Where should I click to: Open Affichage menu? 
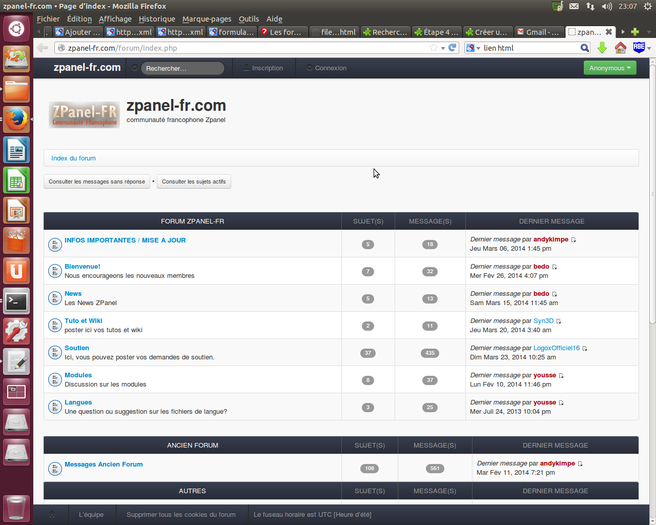pyautogui.click(x=115, y=19)
